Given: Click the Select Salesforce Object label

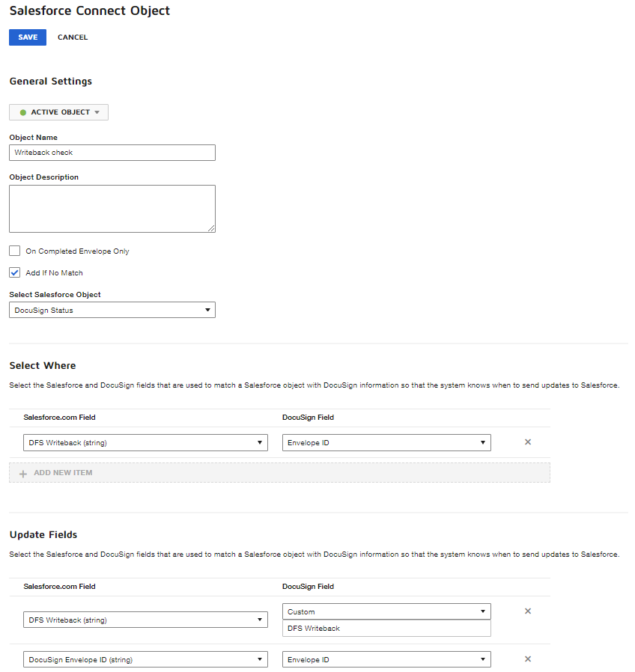Looking at the screenshot, I should click(x=55, y=294).
